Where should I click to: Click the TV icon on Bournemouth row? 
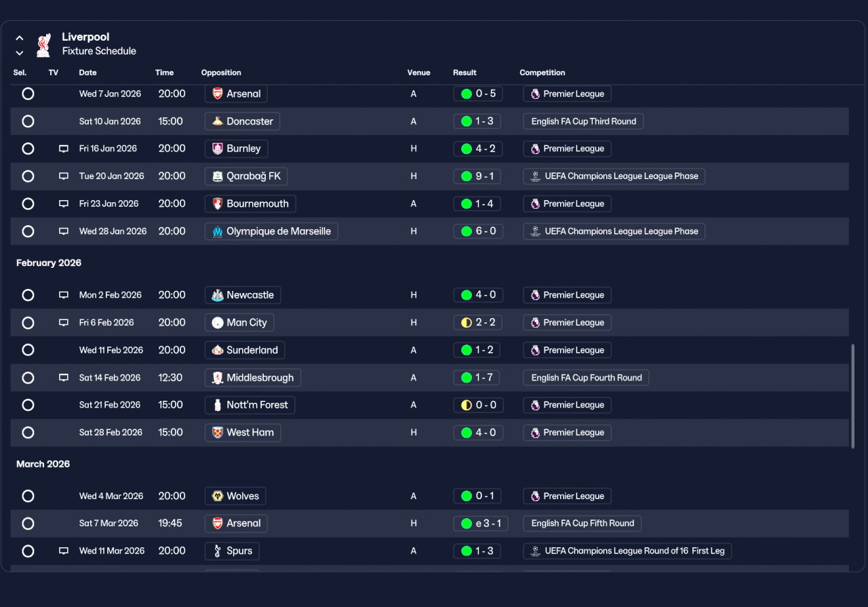[64, 203]
